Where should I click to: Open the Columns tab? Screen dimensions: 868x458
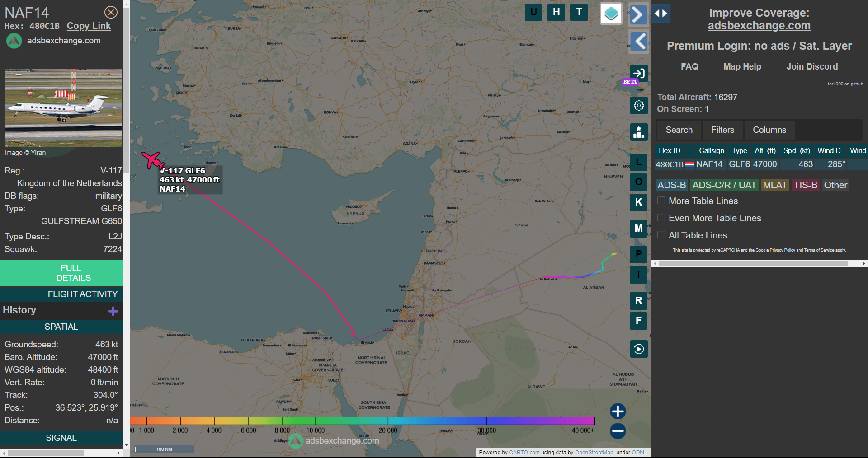769,130
